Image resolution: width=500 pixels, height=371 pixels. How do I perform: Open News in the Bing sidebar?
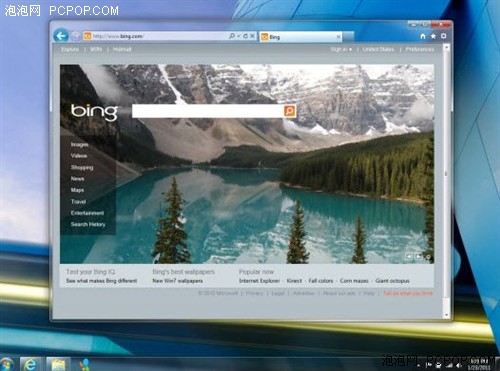tap(77, 179)
